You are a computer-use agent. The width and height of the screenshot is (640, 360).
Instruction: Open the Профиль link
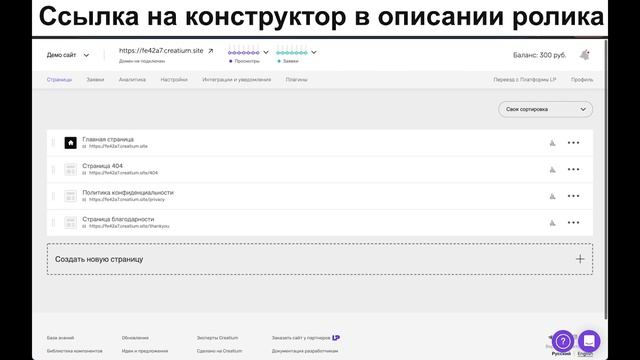click(x=582, y=80)
